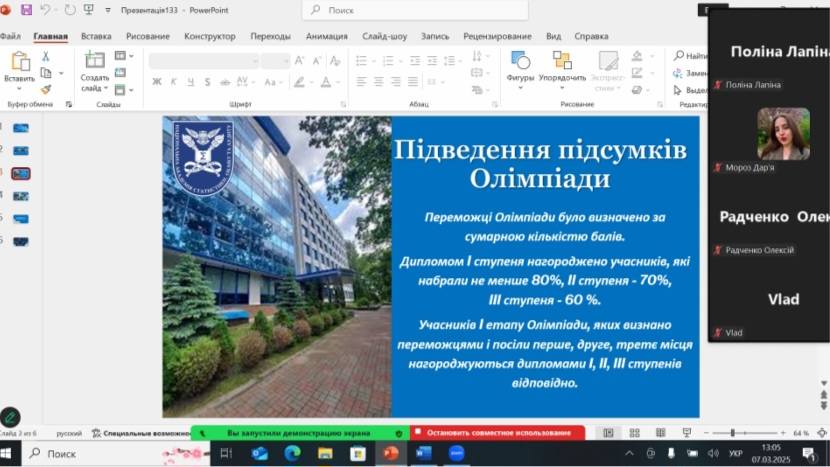The width and height of the screenshot is (830, 467).
Task: Click the Упорядочить arrange icon
Action: [562, 62]
